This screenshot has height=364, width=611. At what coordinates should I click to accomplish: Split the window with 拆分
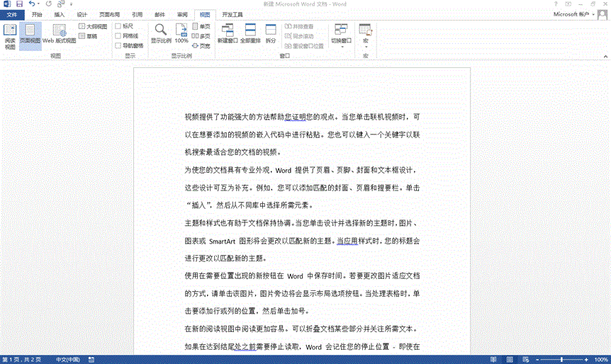271,33
